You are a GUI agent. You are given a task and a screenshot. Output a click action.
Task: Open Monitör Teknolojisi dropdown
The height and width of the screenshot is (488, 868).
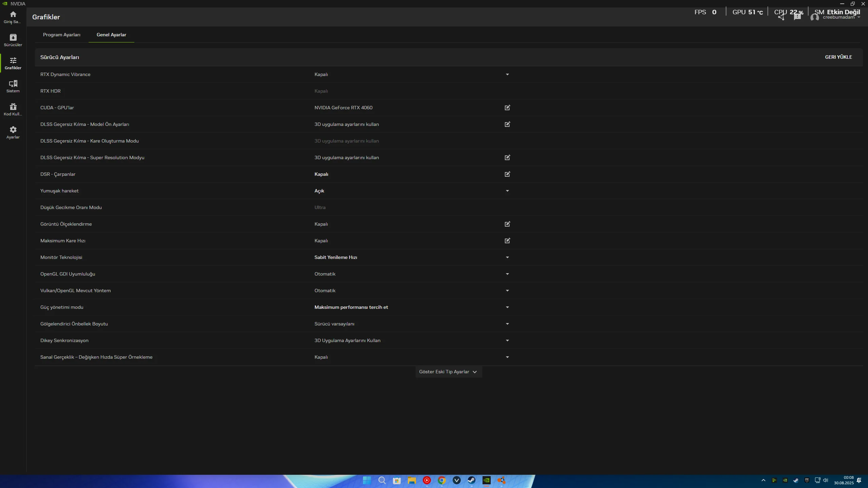click(507, 257)
